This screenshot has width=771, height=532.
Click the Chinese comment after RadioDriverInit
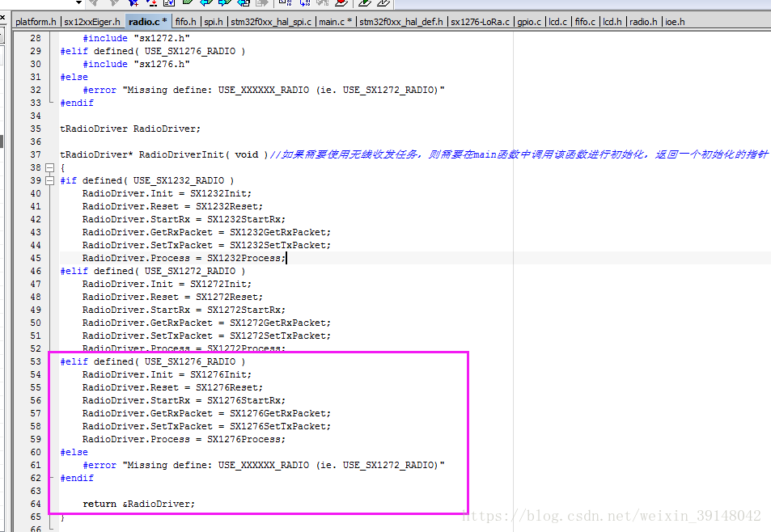[x=519, y=154]
